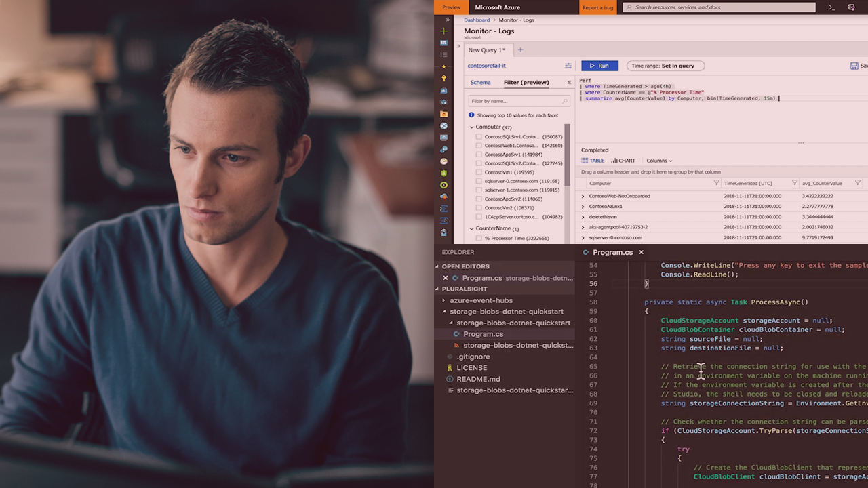Click the Filter by name search field
868x488 pixels.
[x=518, y=101]
